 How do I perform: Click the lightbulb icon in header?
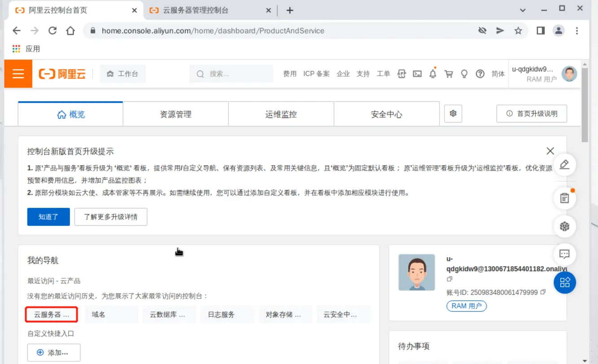tap(464, 74)
